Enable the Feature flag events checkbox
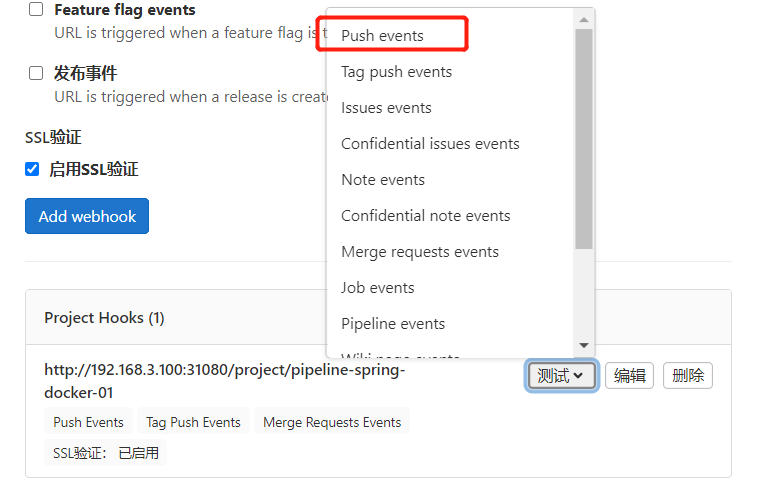The width and height of the screenshot is (761, 494). (x=36, y=9)
